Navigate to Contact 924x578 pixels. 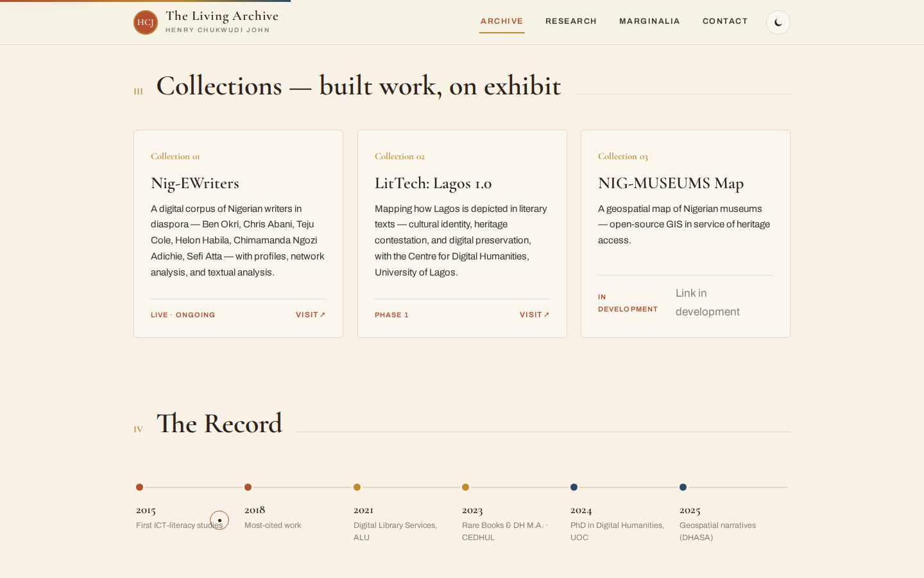click(725, 21)
